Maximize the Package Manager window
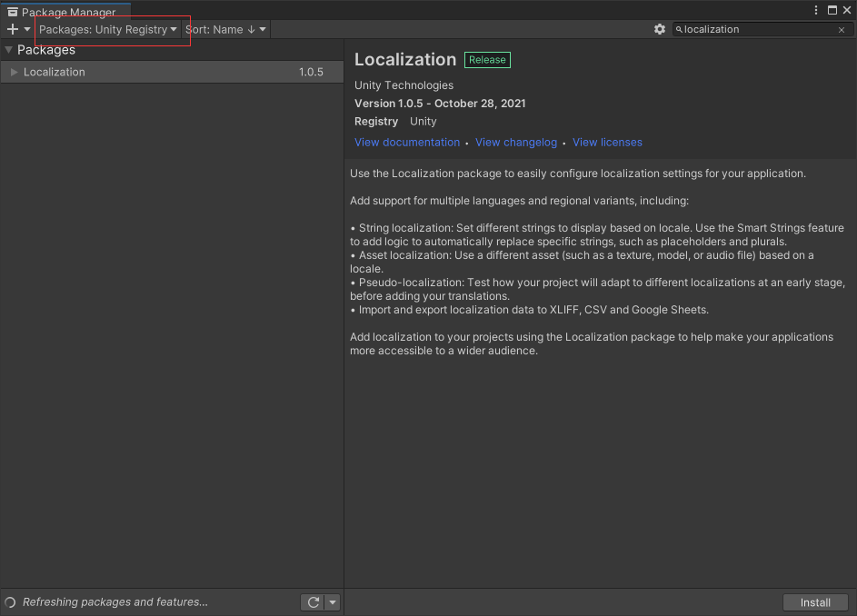 (832, 10)
